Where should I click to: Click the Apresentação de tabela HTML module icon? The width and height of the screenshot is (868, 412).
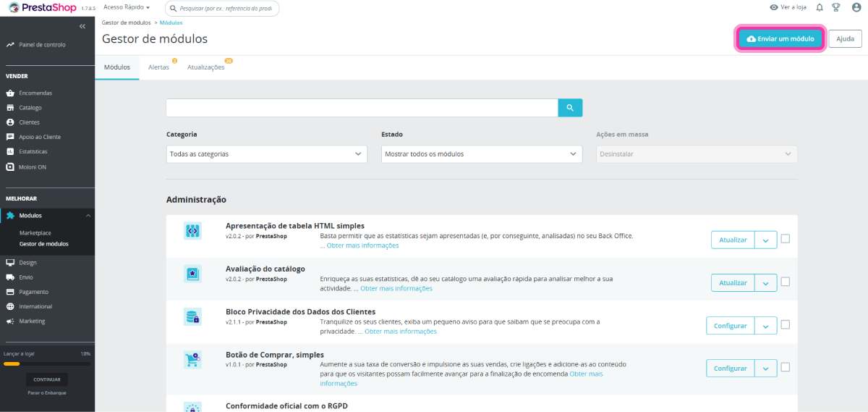pyautogui.click(x=192, y=231)
